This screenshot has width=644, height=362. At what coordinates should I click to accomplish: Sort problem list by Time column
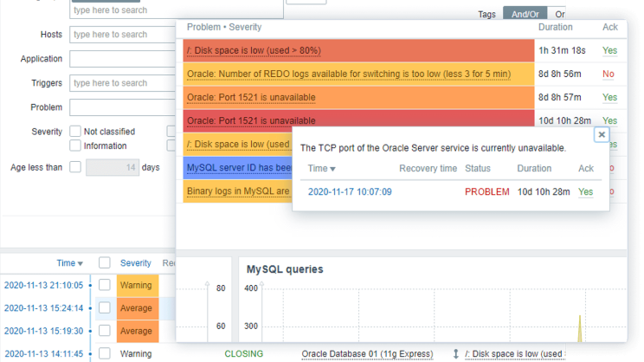point(69,263)
